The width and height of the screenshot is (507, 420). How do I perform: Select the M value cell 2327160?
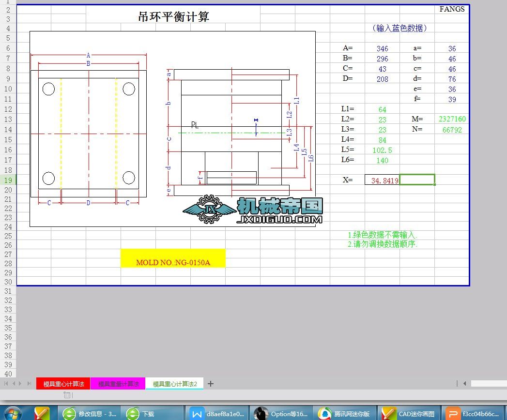[452, 119]
